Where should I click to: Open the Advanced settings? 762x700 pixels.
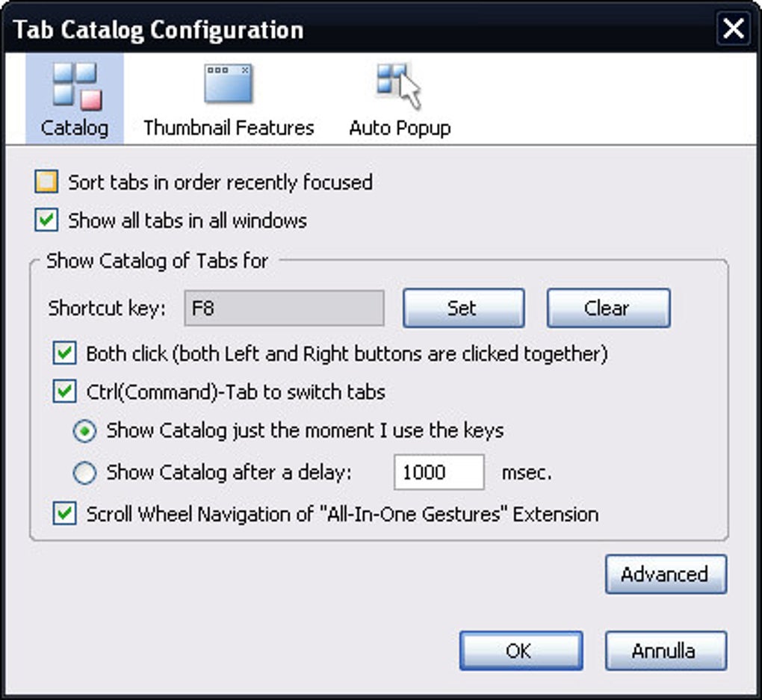coord(665,574)
